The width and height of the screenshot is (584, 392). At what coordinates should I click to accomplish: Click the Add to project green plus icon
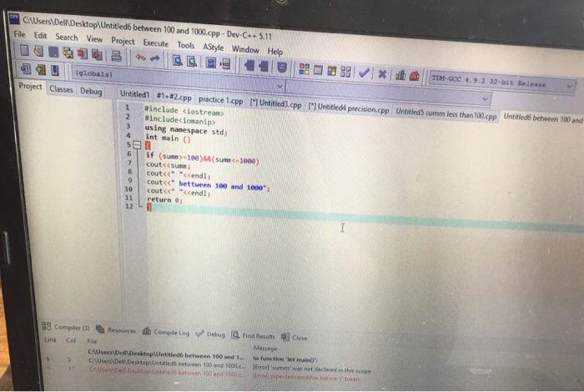tap(40, 69)
